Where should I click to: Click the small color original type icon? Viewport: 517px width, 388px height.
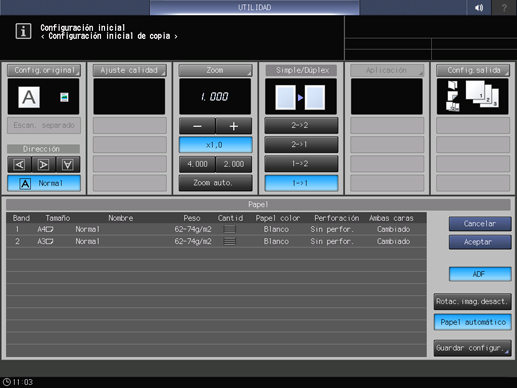click(64, 97)
